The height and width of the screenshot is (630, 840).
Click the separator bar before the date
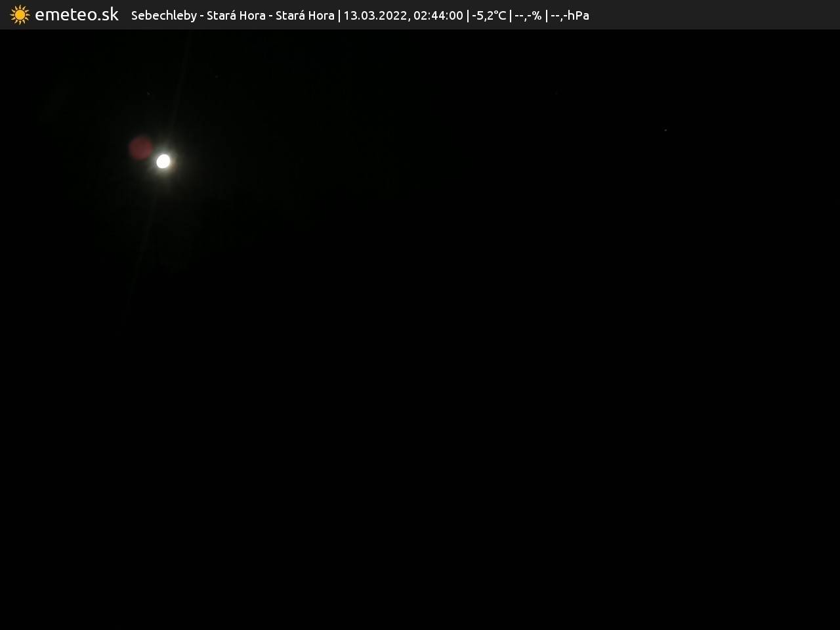[339, 15]
